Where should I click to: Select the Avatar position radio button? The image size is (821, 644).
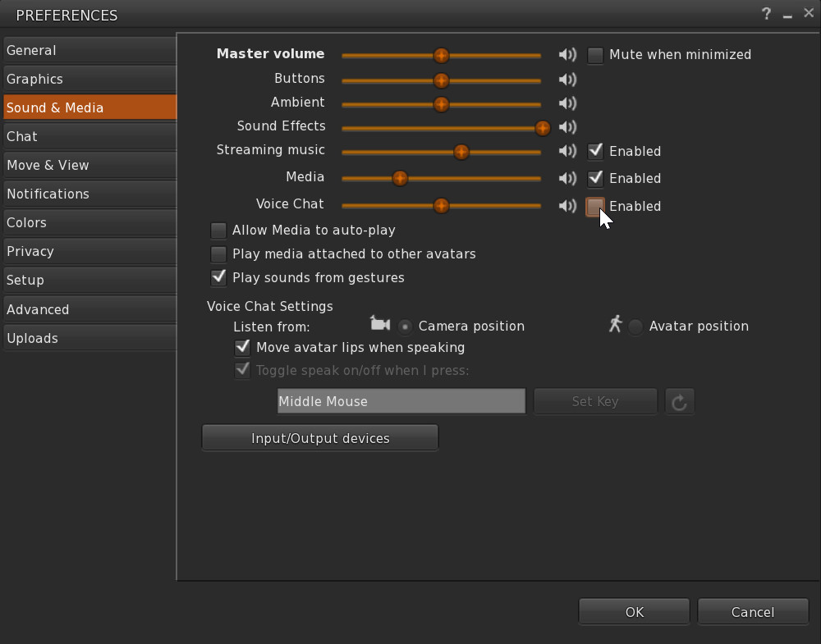(635, 327)
